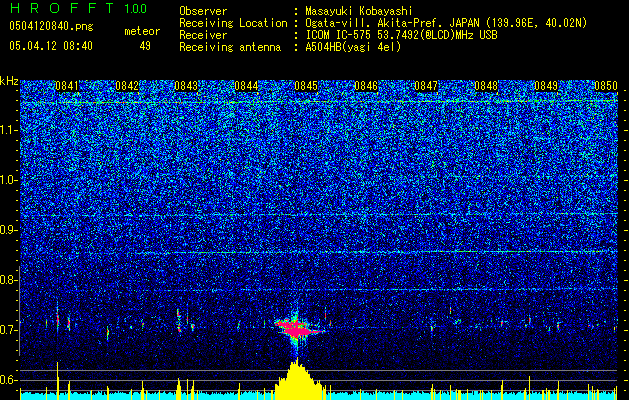Click the kHz axis unit label
This screenshot has height=400, width=629.
9,81
